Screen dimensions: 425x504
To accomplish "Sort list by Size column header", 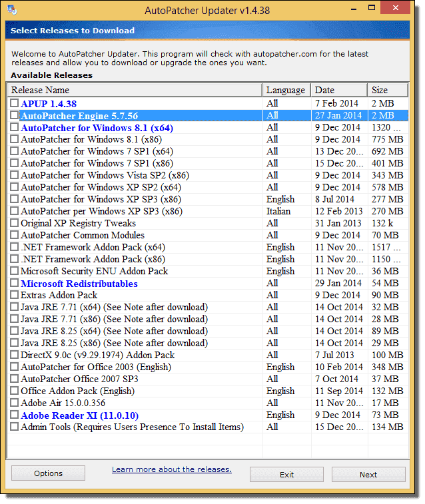I will click(x=388, y=90).
